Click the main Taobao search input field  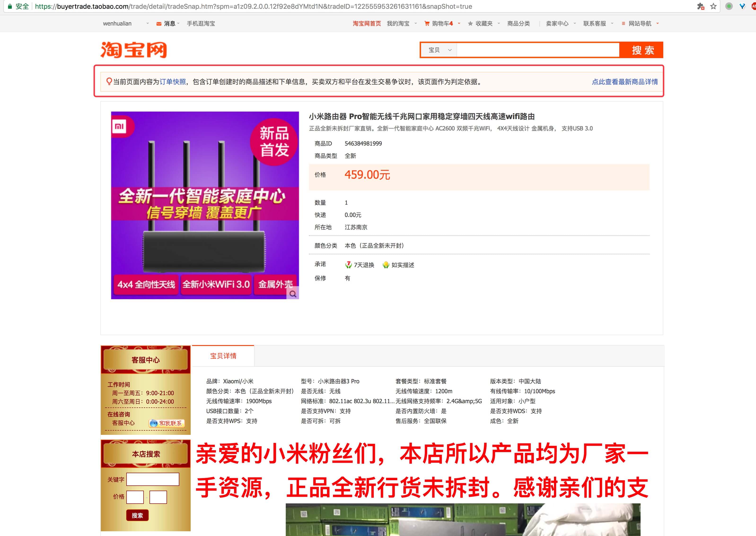[x=538, y=50]
